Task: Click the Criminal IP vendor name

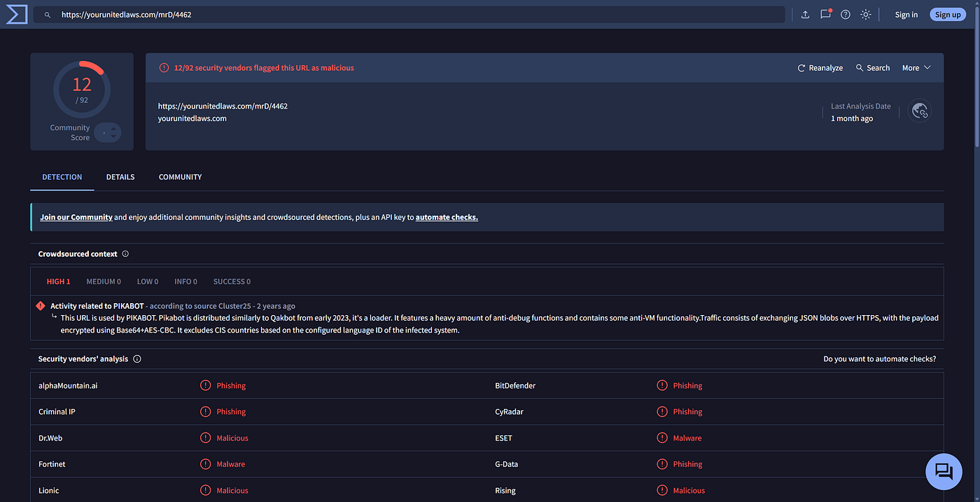Action: point(57,412)
